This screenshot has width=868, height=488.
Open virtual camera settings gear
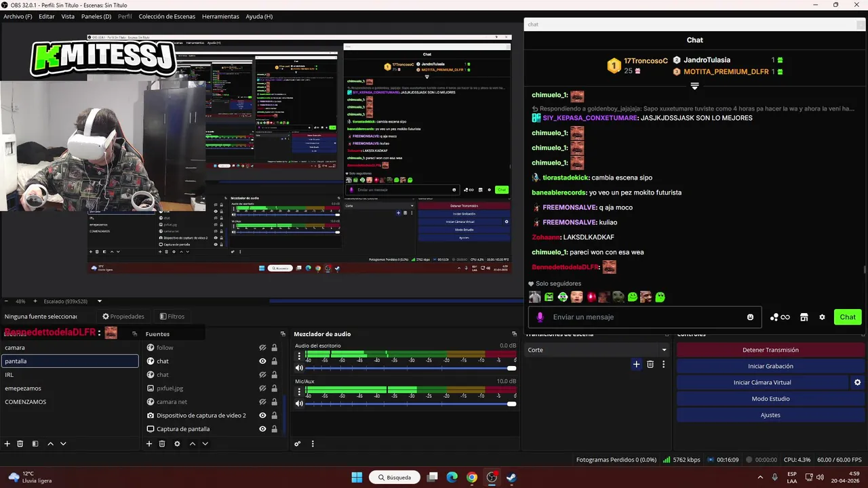pos(857,382)
